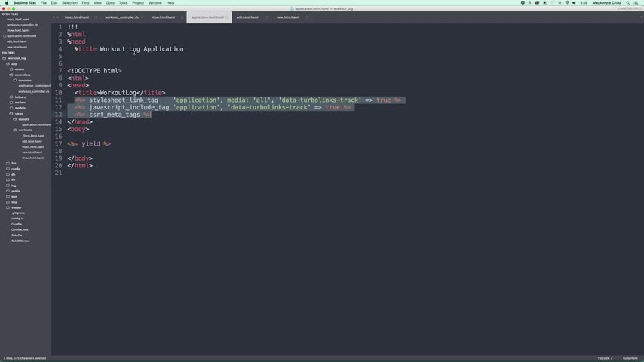Click the unsaved dot on application.html.haml tab
The width and height of the screenshot is (644, 362).
[227, 17]
